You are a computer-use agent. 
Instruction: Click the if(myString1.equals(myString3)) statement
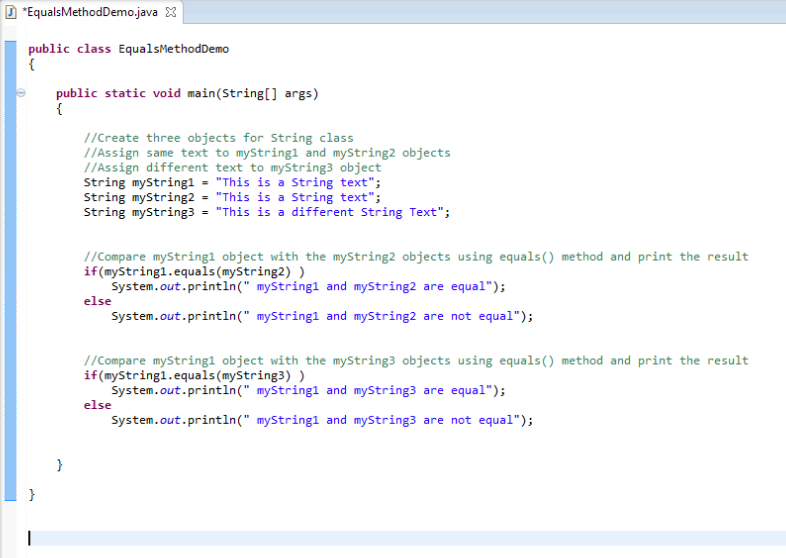194,376
